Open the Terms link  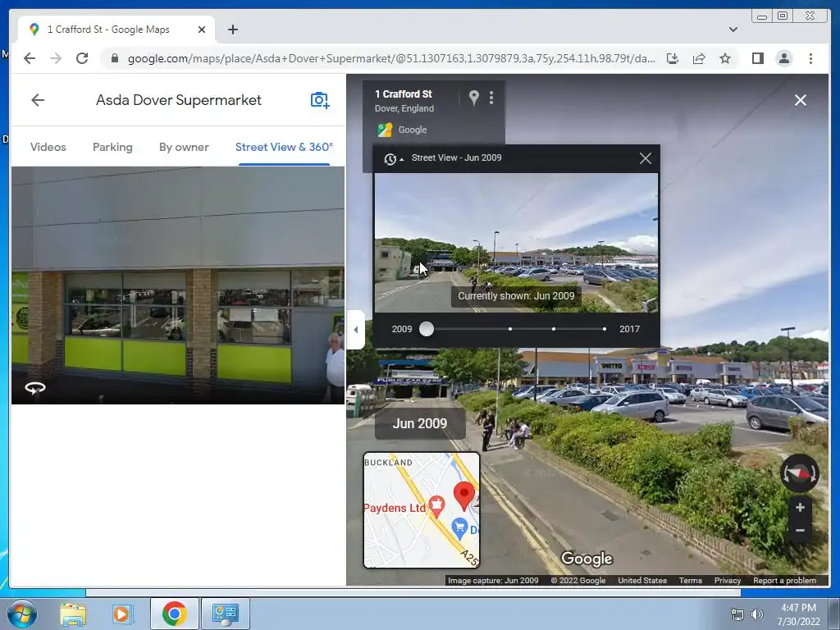[690, 580]
